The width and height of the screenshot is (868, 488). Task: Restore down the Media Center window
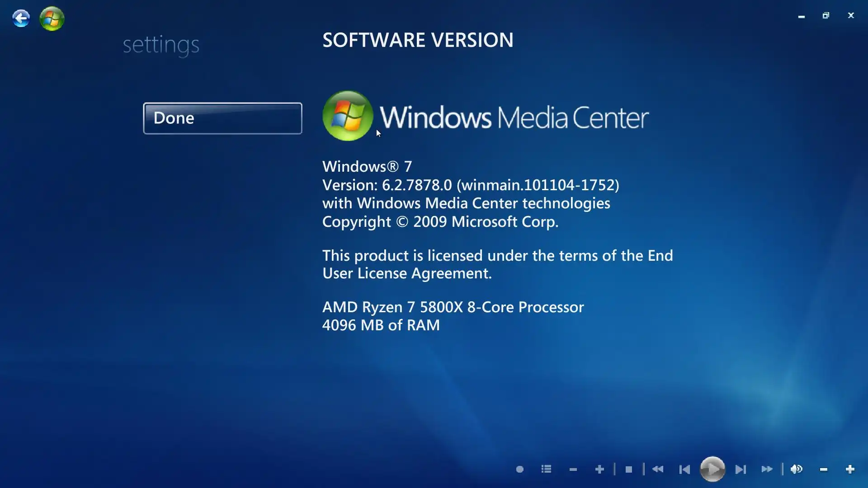[826, 15]
